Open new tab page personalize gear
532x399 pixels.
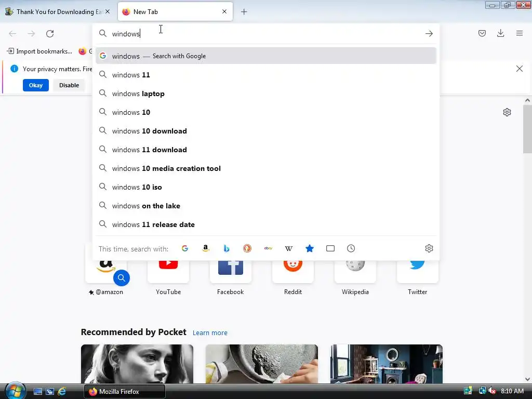coord(507,112)
